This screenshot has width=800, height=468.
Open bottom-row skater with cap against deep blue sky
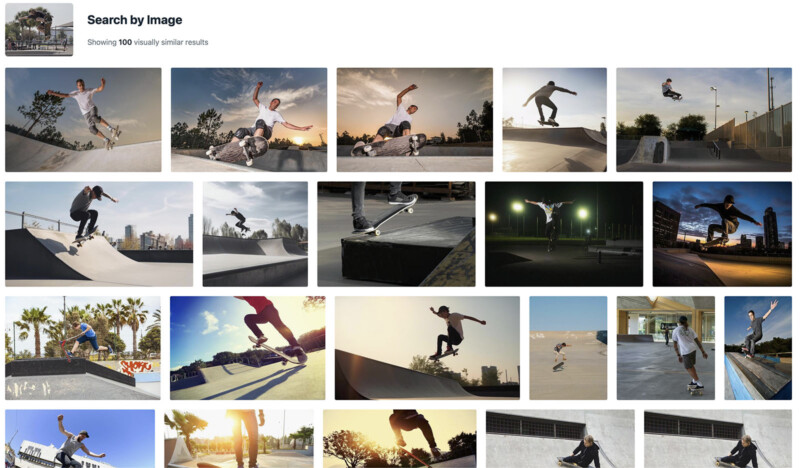pyautogui.click(x=80, y=439)
